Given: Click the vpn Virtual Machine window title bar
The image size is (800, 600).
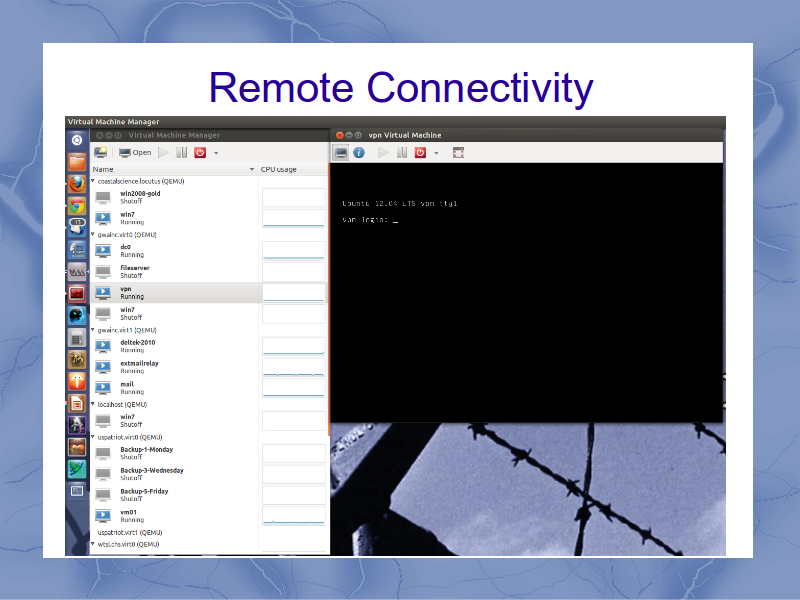Looking at the screenshot, I should coord(527,135).
